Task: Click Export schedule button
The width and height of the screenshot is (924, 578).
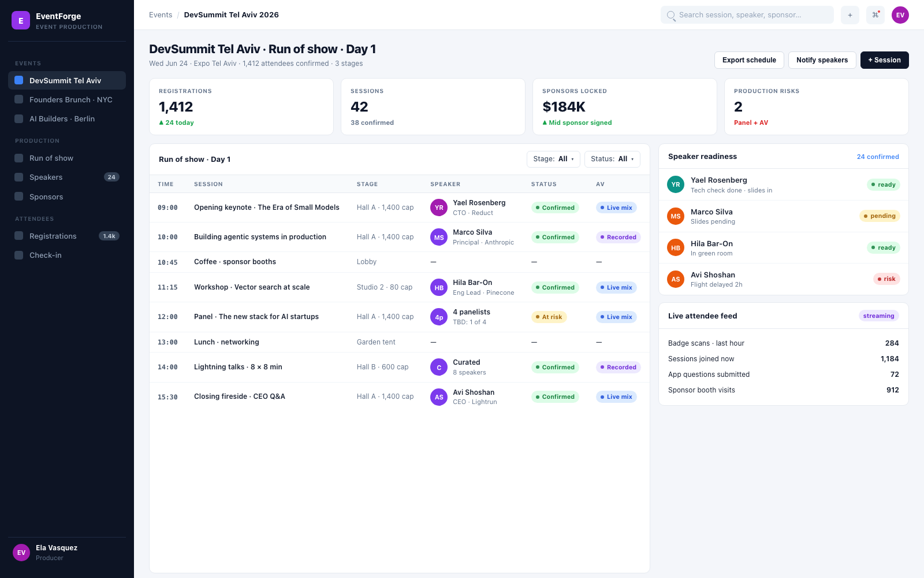Action: (749, 60)
